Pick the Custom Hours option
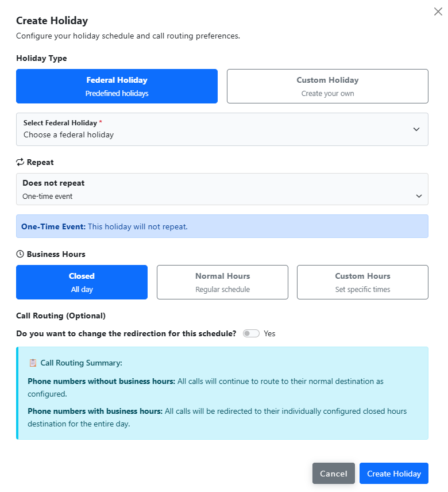The image size is (448, 492). pos(362,282)
